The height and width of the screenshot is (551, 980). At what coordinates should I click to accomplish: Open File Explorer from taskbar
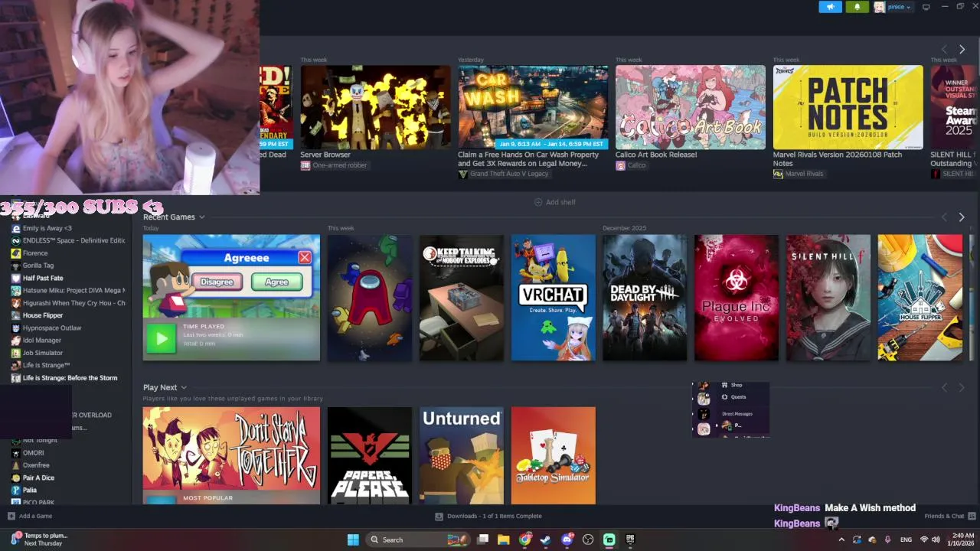point(503,540)
